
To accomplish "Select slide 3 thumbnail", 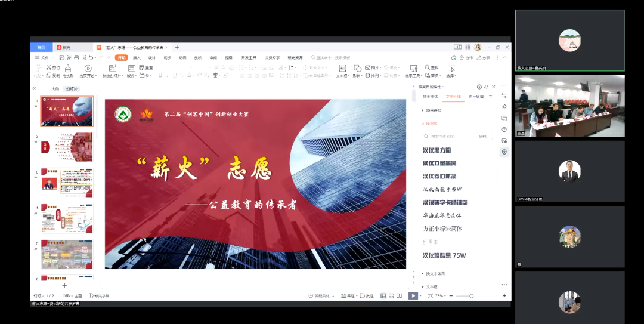I will (x=67, y=183).
